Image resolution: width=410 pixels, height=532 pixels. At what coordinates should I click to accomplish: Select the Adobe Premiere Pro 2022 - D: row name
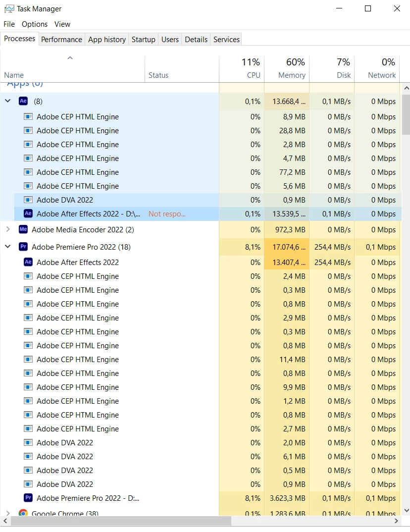pyautogui.click(x=88, y=498)
